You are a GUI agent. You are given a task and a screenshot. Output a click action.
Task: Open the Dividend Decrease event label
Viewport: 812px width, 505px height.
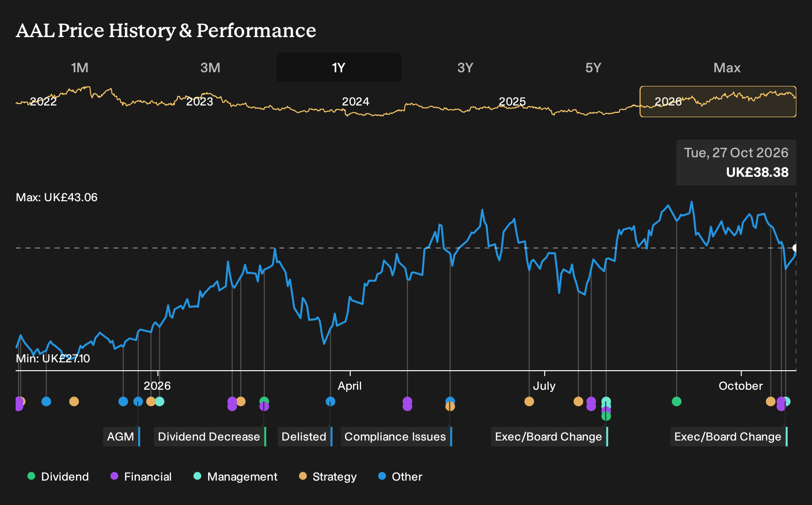coord(210,437)
